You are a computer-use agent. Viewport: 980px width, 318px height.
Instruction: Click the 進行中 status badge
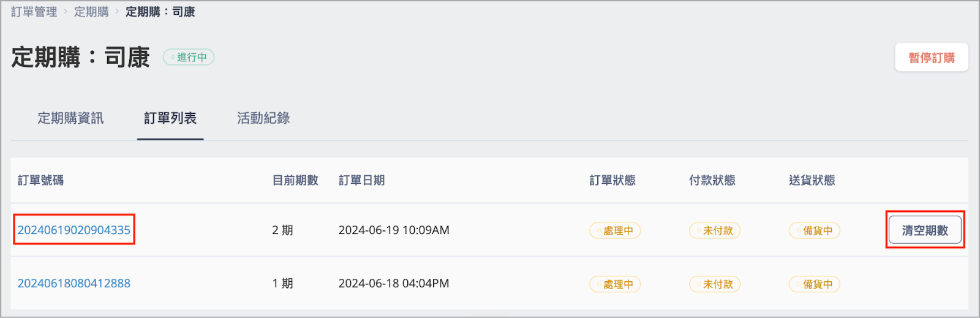[189, 57]
